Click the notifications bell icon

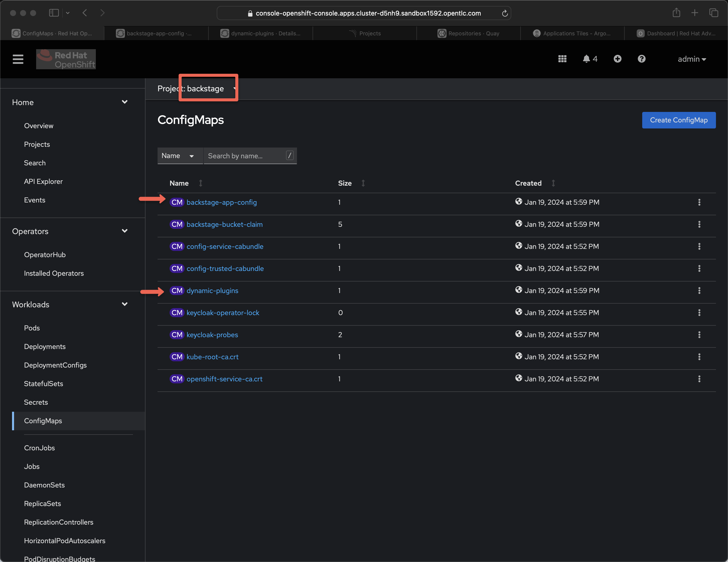pos(586,59)
